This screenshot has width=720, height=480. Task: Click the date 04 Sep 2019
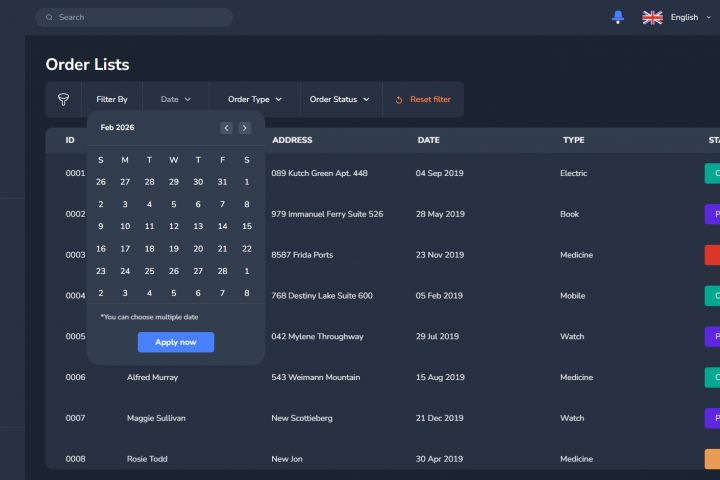[439, 173]
